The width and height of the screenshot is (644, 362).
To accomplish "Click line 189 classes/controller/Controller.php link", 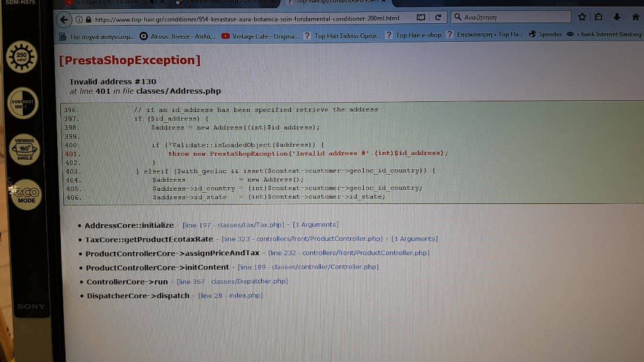I will point(308,267).
